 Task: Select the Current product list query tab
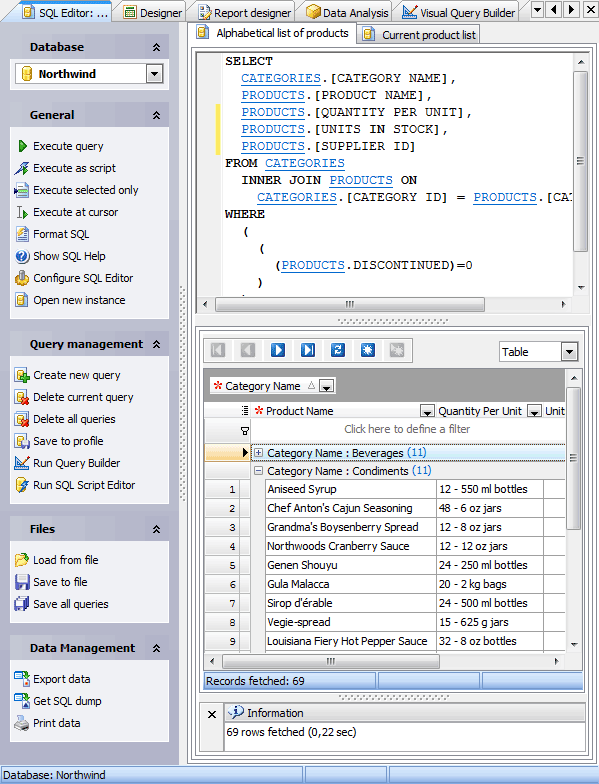click(420, 35)
